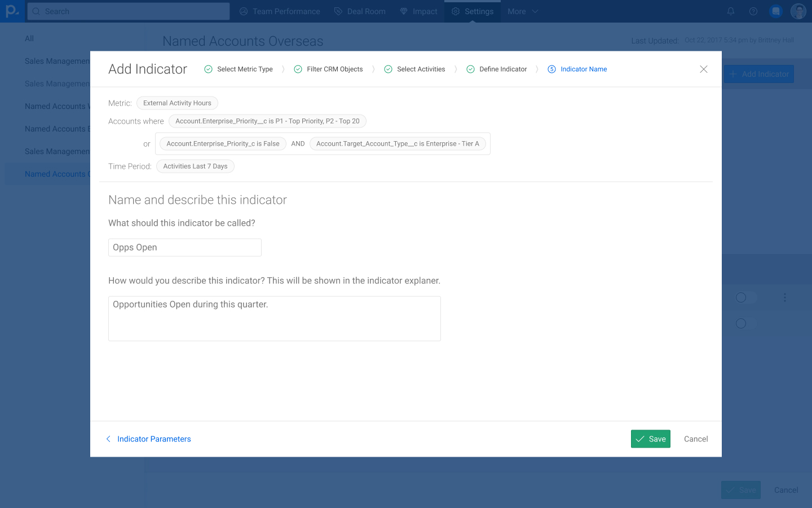
Task: Return to Select Activities step
Action: click(414, 69)
